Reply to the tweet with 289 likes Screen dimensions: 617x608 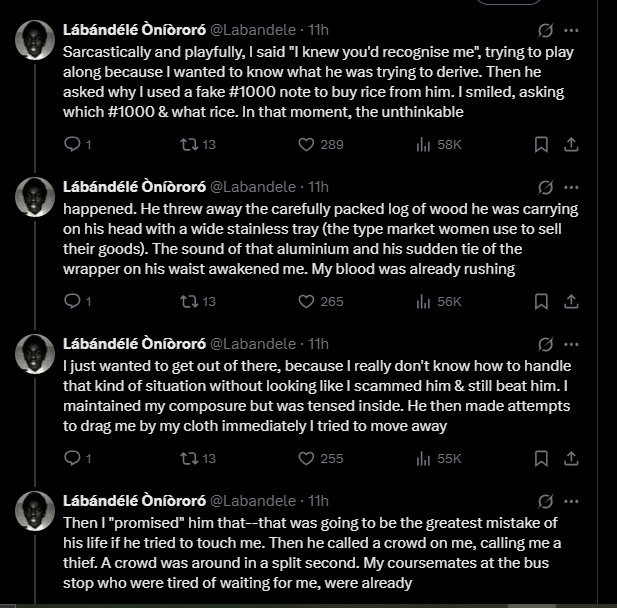coord(70,145)
